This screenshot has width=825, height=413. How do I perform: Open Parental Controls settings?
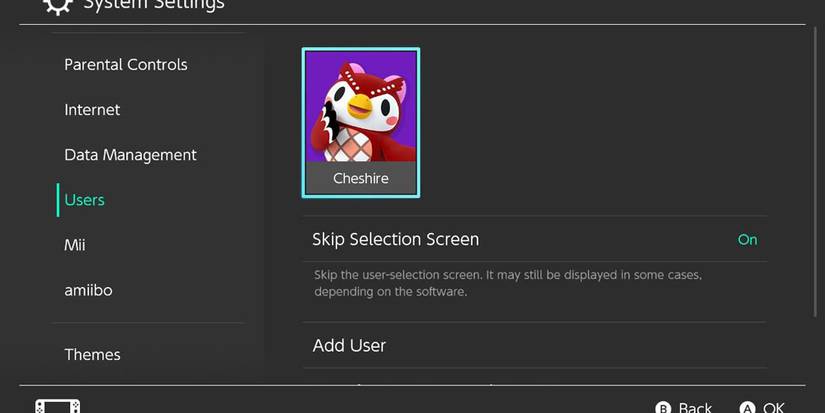tap(126, 65)
